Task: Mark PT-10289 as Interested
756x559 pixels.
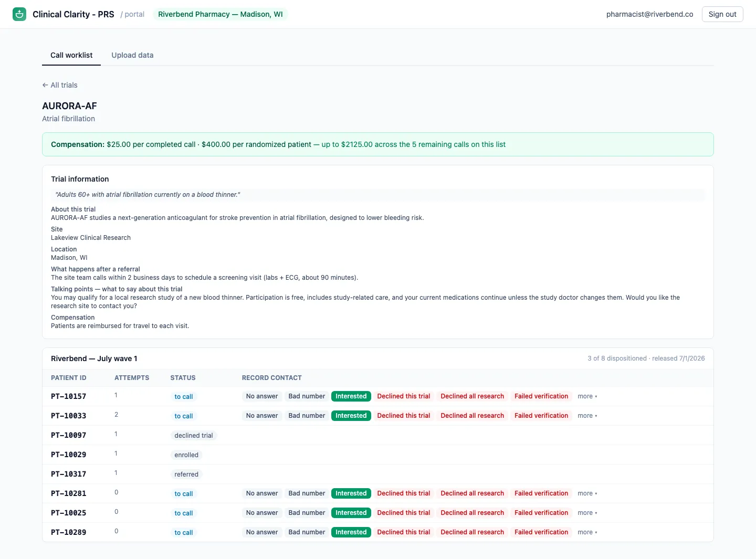Action: [x=351, y=532]
